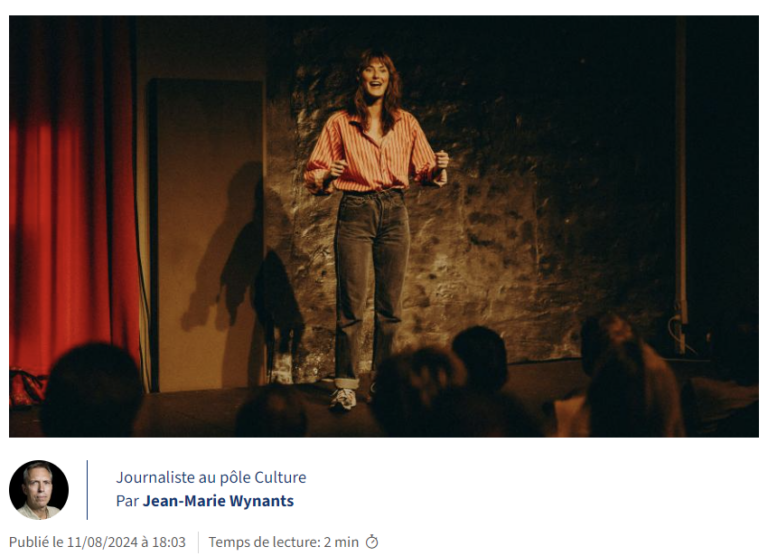Click the word 'Par' before the author name
This screenshot has width=768, height=556.
coord(127,501)
